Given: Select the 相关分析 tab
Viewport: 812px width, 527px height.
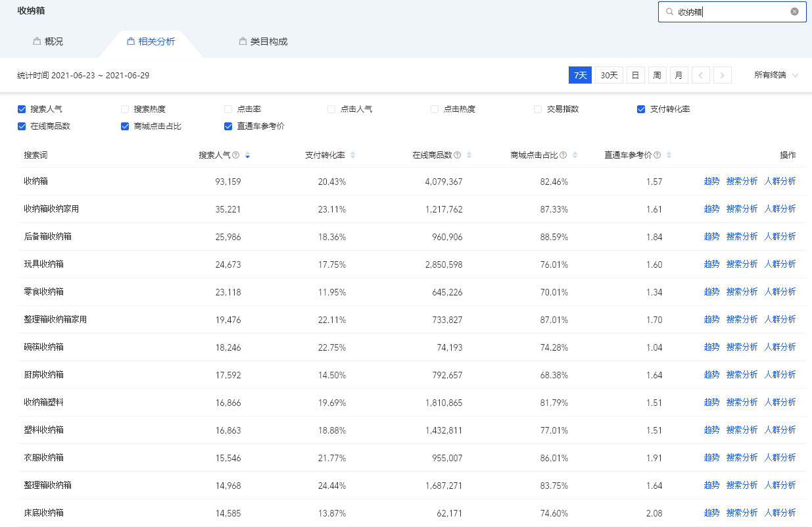Looking at the screenshot, I should [x=151, y=41].
